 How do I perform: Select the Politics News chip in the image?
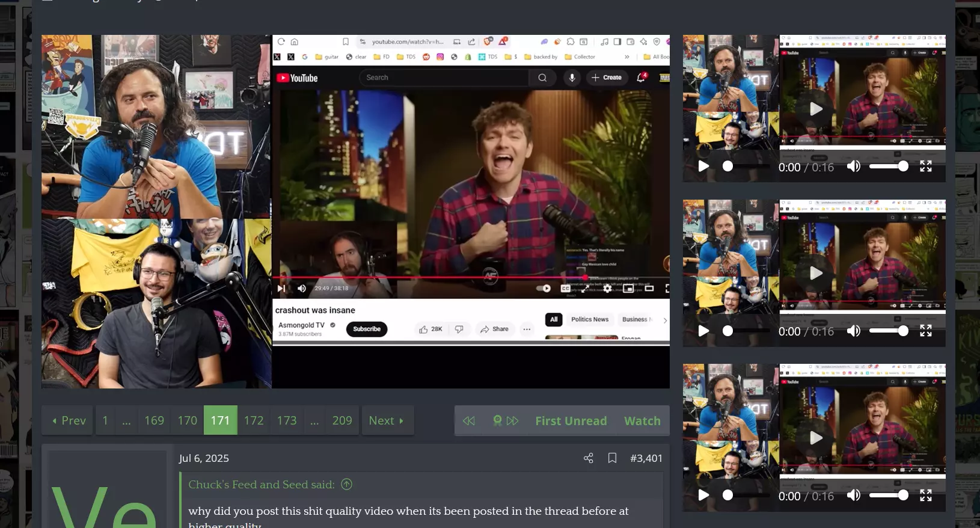589,319
